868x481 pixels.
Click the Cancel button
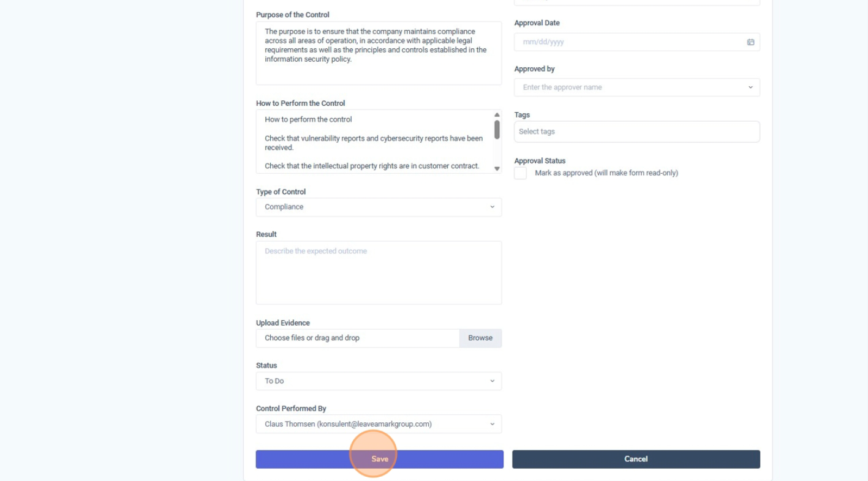[x=636, y=458]
